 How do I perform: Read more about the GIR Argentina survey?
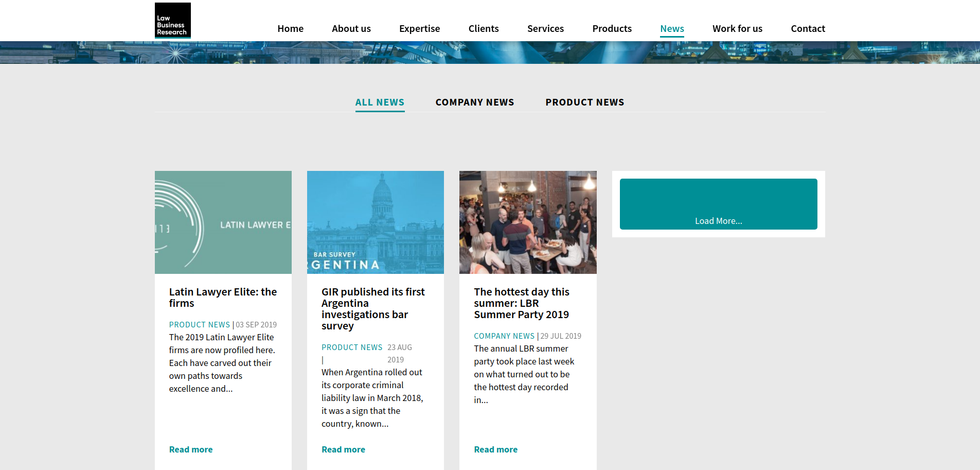click(x=343, y=449)
